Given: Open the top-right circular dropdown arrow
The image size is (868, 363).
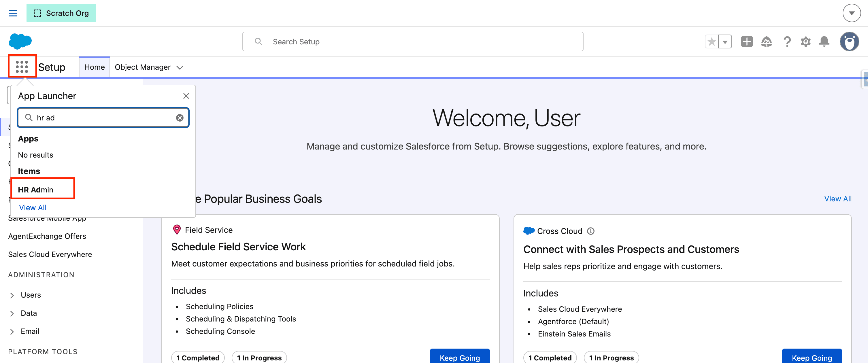Looking at the screenshot, I should 851,13.
